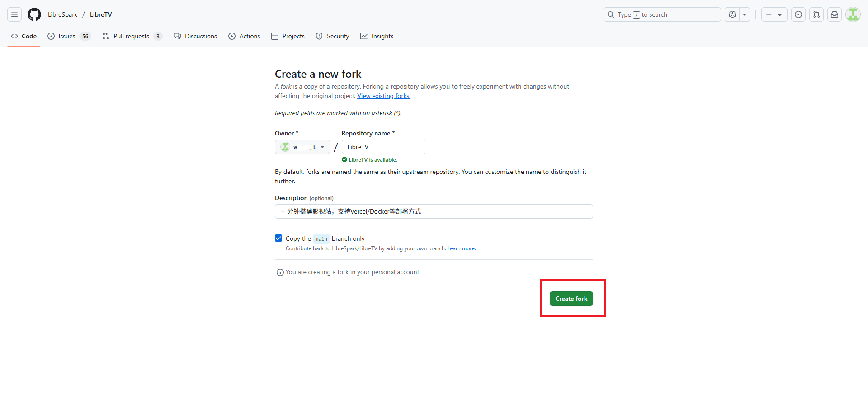Open the create new plus dropdown
This screenshot has height=397, width=868.
click(774, 14)
